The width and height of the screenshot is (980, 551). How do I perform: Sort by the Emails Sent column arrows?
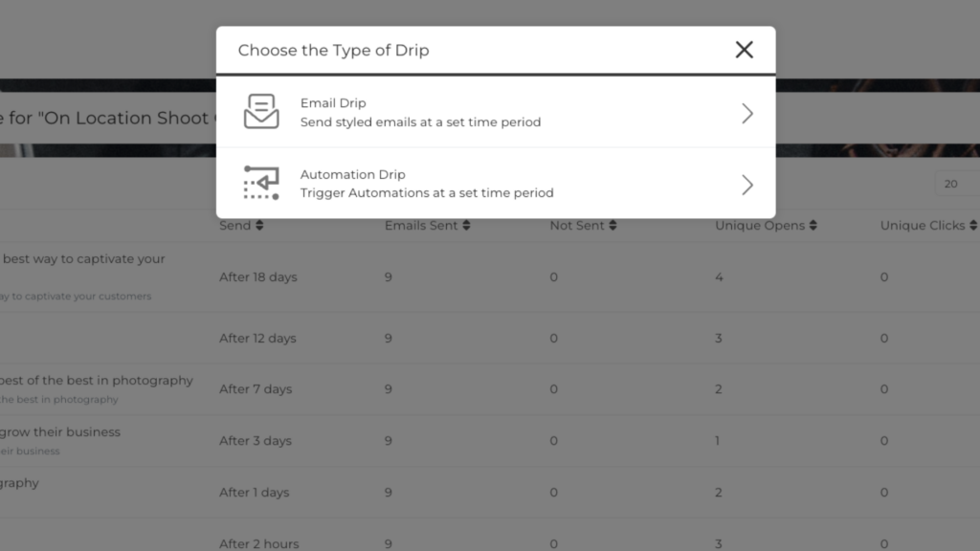click(466, 226)
